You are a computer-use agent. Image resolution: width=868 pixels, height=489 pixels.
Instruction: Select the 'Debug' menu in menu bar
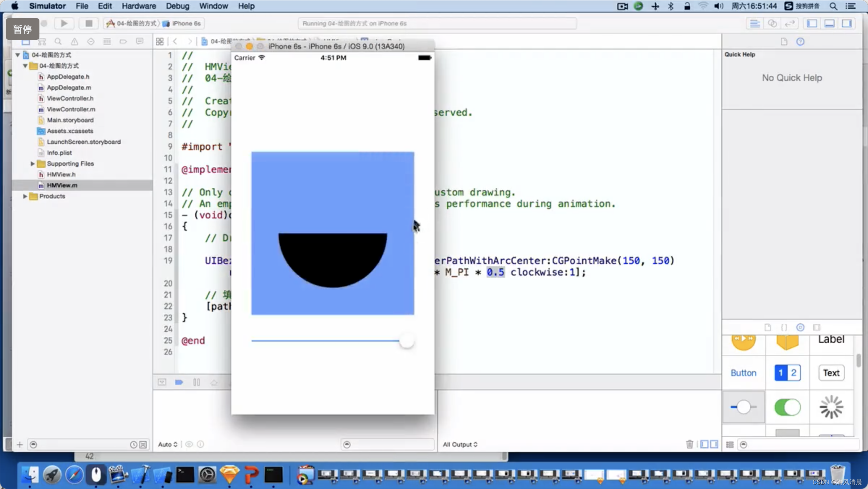click(178, 6)
